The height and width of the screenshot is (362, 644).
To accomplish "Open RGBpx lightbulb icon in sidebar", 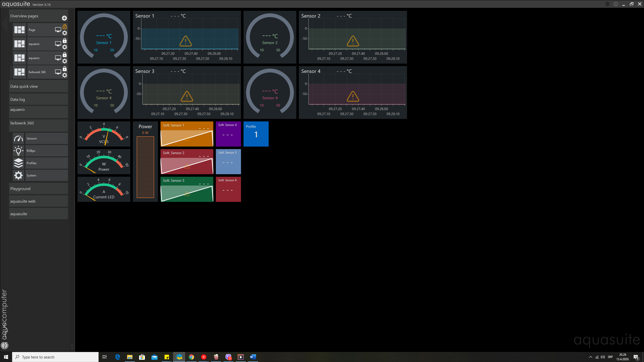I will tap(18, 151).
